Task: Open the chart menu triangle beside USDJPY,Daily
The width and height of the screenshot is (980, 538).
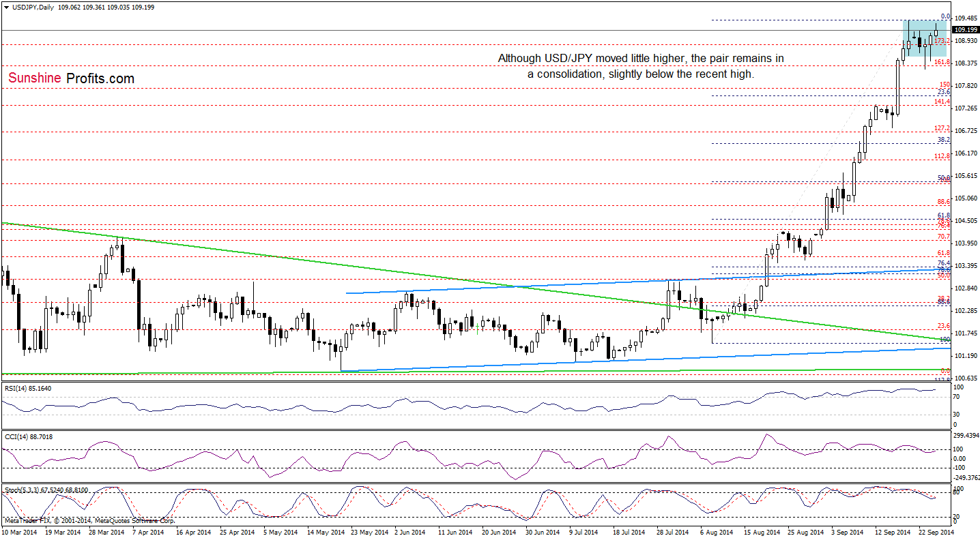Action: (x=6, y=6)
